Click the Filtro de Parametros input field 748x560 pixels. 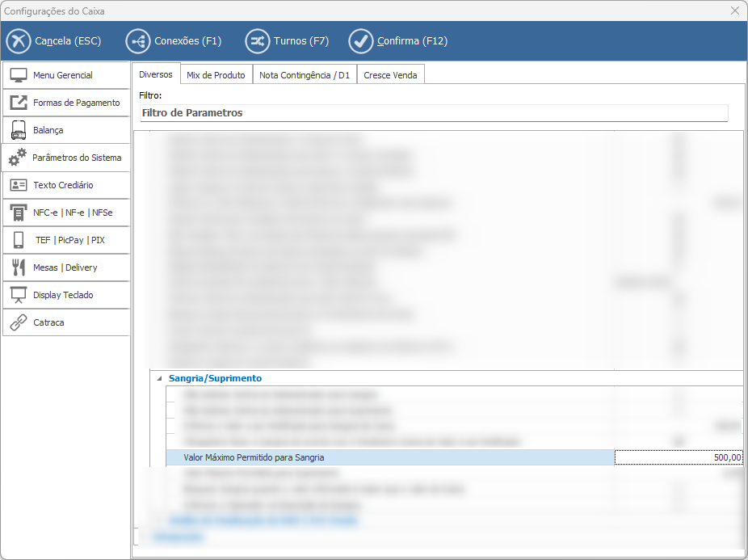pyautogui.click(x=433, y=113)
